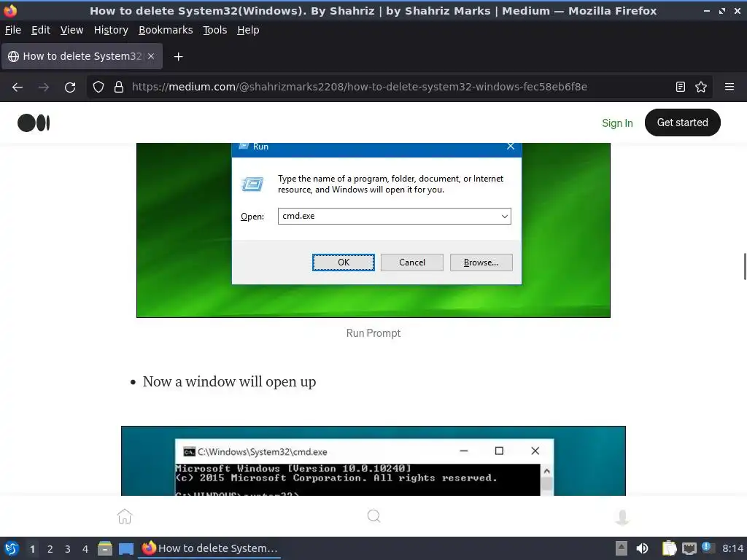Open the volume control tray icon
The width and height of the screenshot is (747, 560).
[x=642, y=548]
